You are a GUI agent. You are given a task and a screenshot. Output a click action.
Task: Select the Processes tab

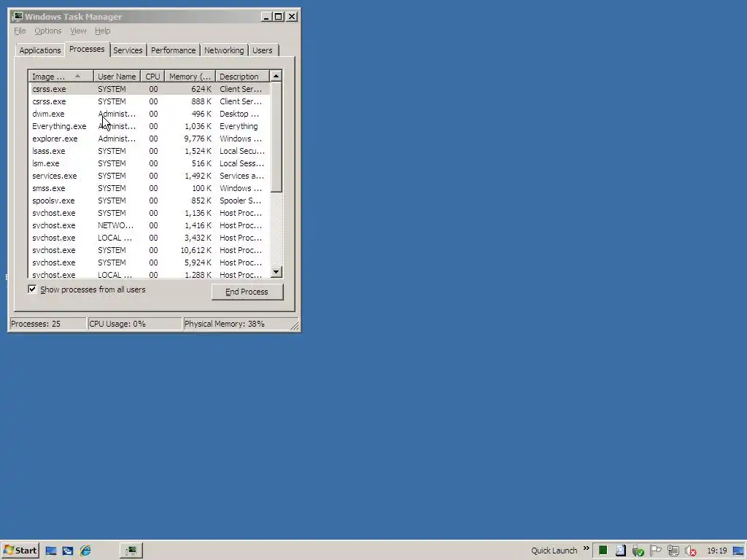pos(87,49)
